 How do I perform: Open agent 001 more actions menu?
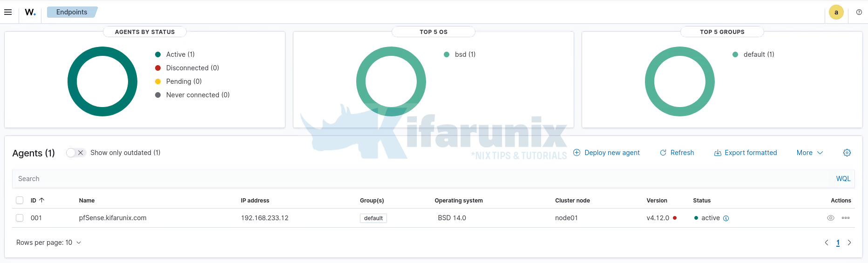click(x=846, y=218)
